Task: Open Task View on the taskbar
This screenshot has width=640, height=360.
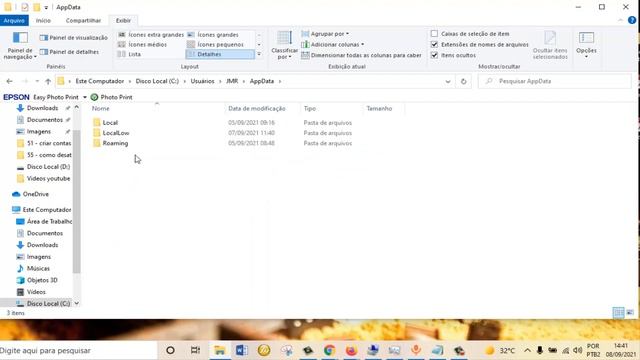Action: click(x=195, y=350)
